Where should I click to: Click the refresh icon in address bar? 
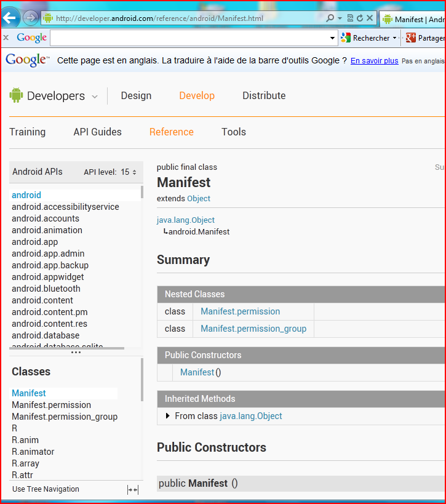[x=360, y=18]
